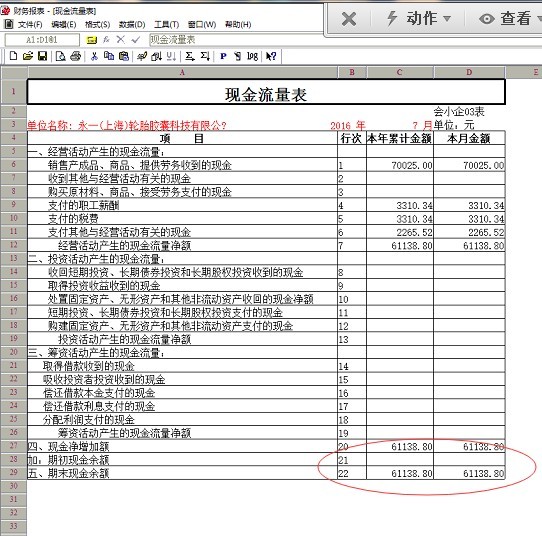Screen dimensions: 542x536
Task: Open the 帮助(H) menu
Action: pyautogui.click(x=238, y=24)
